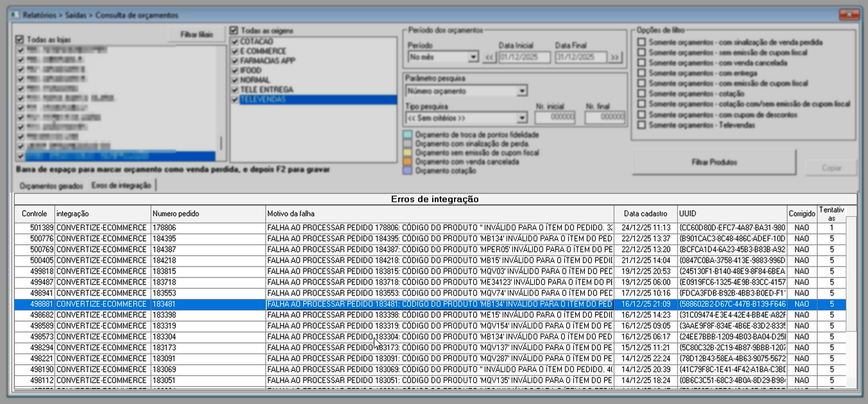
Task: Click the Nr. final input field
Action: [605, 118]
